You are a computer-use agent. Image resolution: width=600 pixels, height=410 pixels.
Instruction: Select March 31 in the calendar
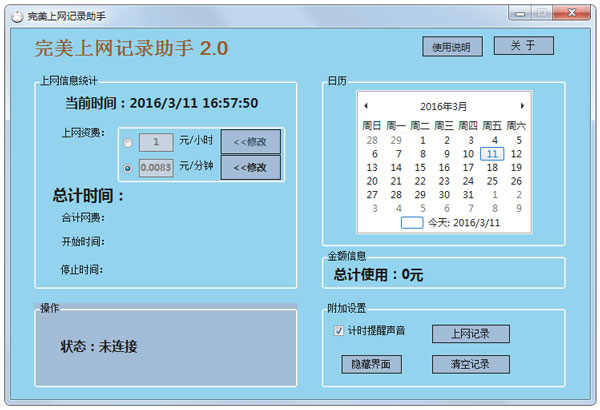[x=468, y=195]
